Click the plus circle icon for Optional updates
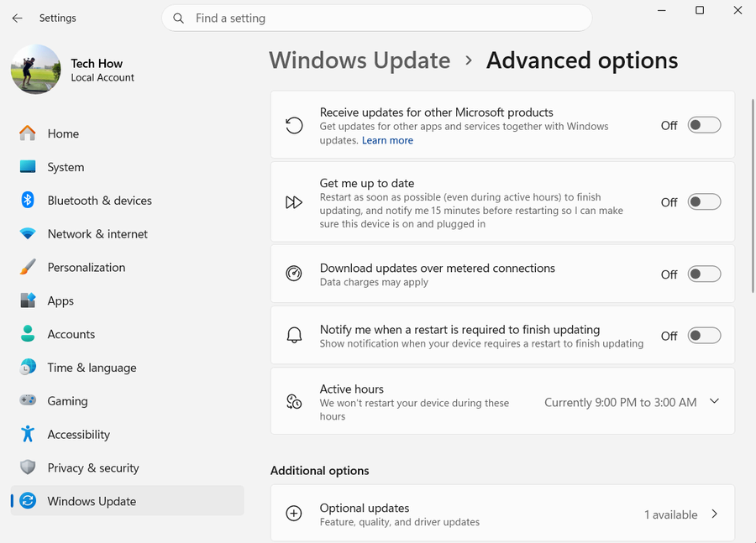 294,514
